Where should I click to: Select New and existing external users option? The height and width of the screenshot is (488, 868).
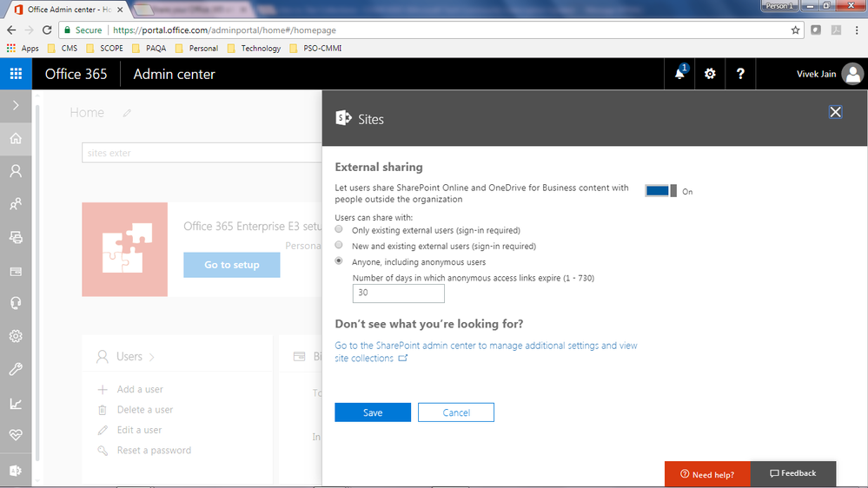click(x=339, y=245)
